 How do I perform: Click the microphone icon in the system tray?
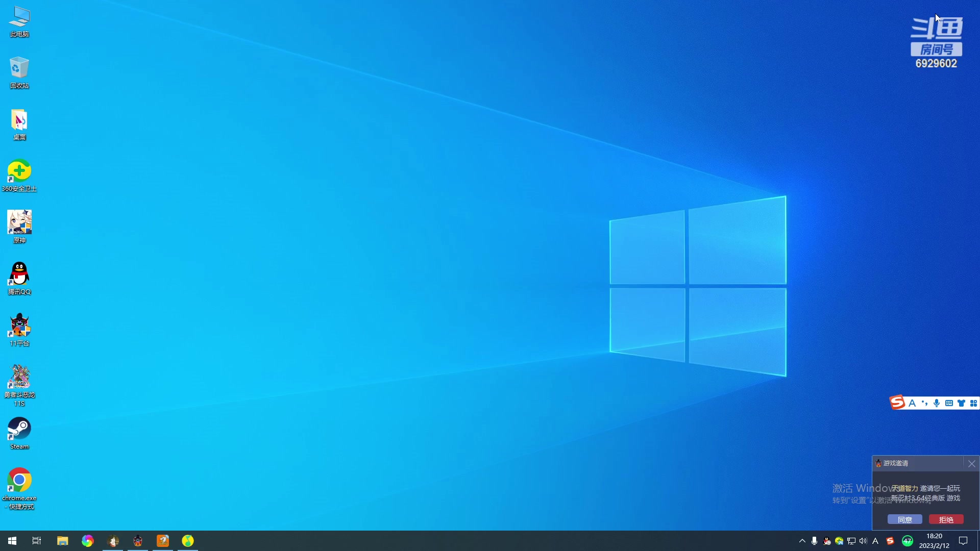pyautogui.click(x=815, y=541)
